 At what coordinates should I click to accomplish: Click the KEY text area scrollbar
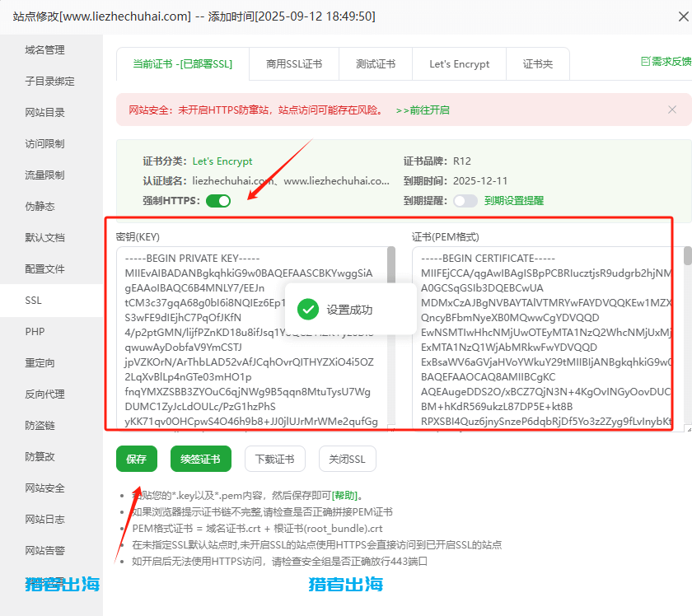coord(391,264)
